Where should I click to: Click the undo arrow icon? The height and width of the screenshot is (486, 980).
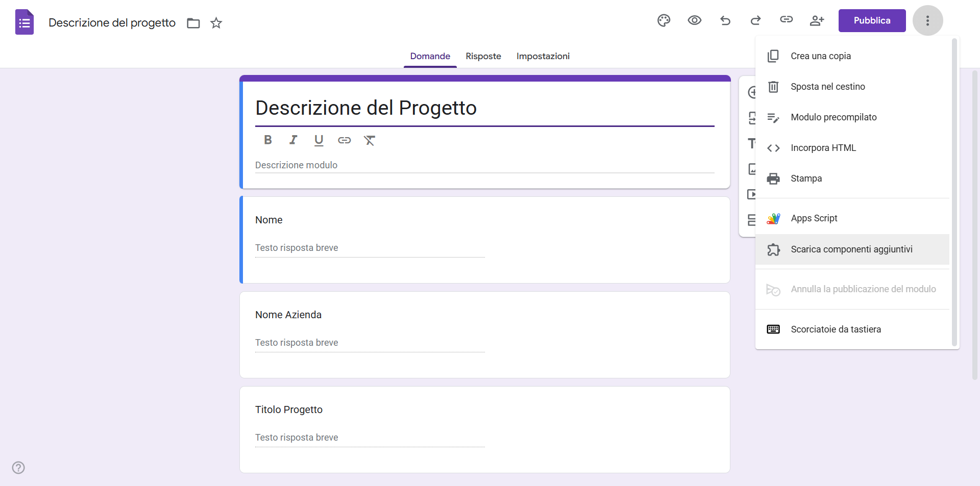tap(725, 20)
